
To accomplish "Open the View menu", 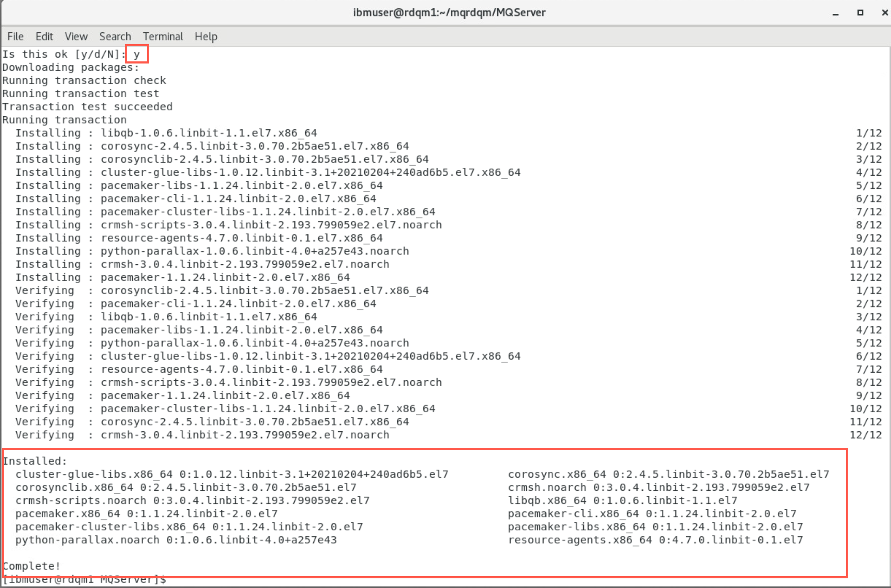I will click(76, 36).
